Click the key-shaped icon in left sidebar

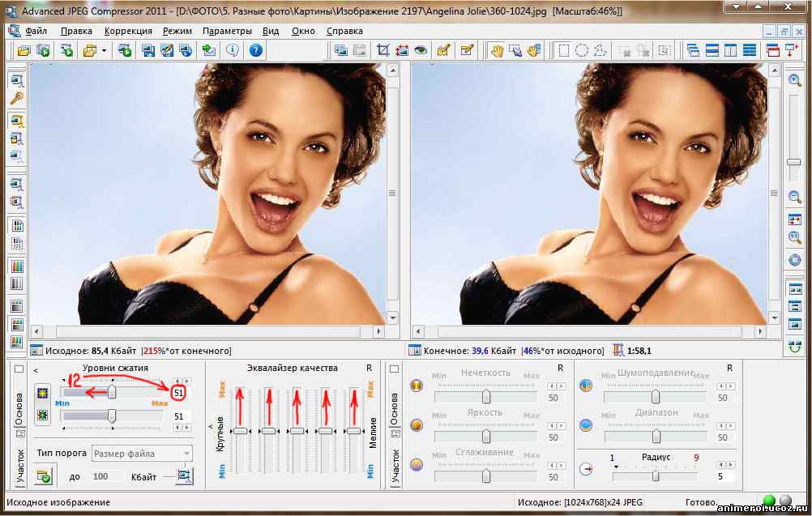16,98
